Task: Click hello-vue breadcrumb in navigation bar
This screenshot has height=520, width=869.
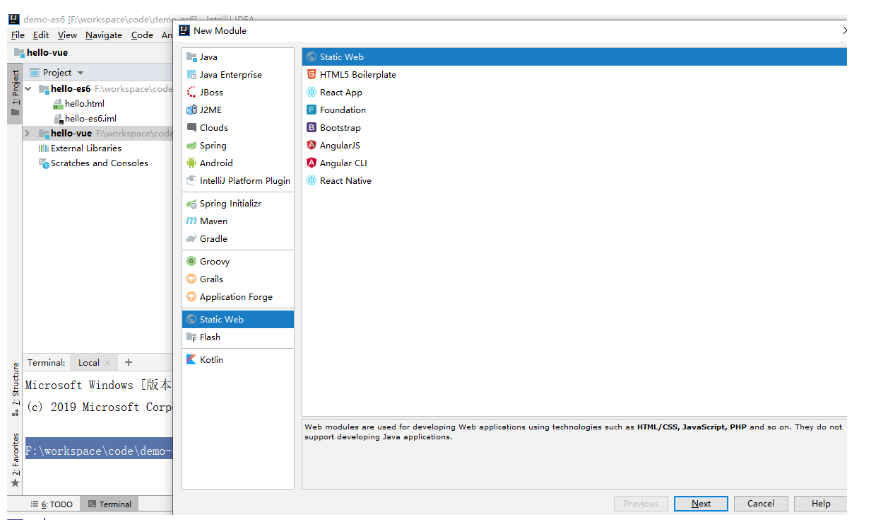Action: pyautogui.click(x=41, y=53)
